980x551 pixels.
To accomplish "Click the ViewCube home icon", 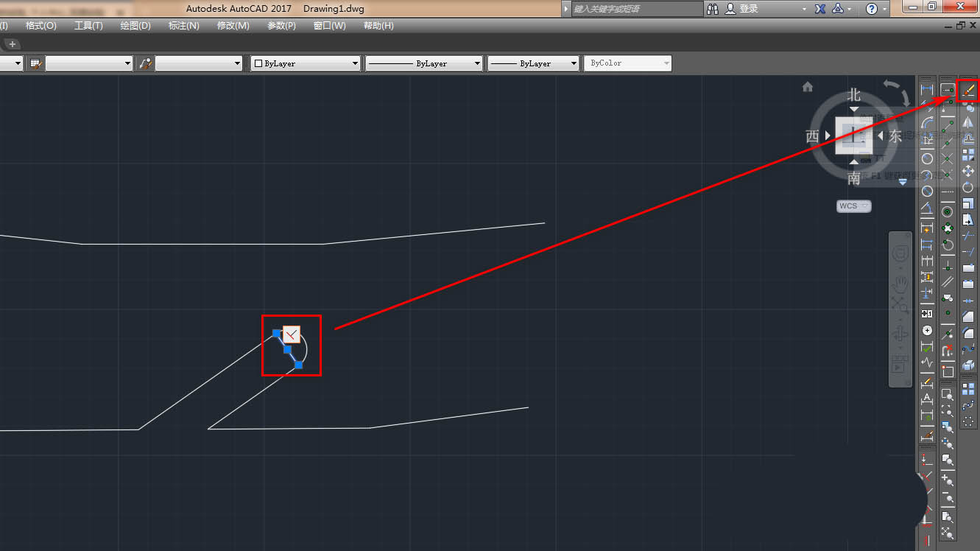I will [x=808, y=87].
